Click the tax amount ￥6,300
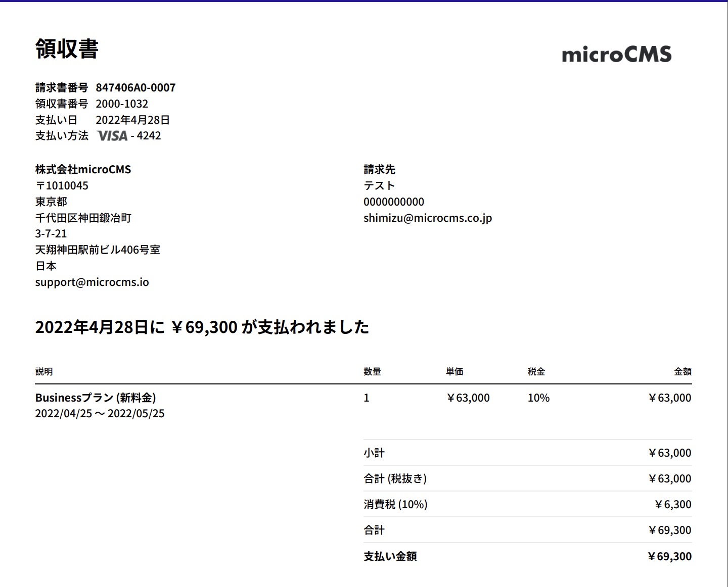 672,505
